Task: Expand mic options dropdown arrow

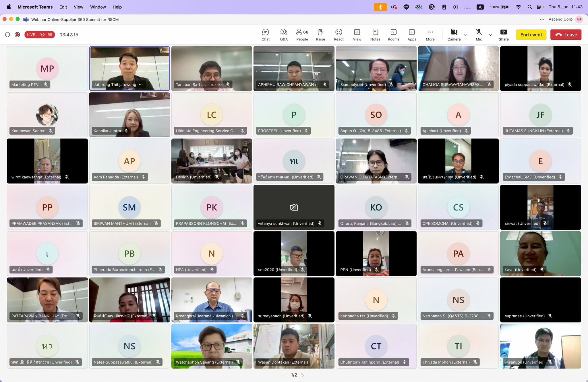Action: click(491, 35)
